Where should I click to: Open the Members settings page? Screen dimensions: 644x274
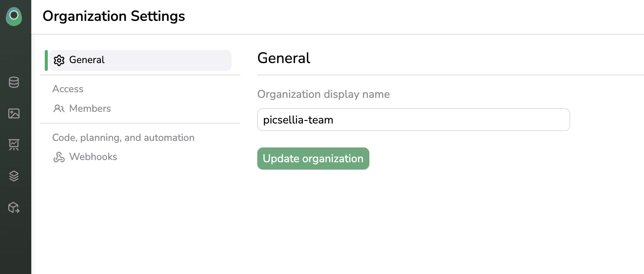90,109
